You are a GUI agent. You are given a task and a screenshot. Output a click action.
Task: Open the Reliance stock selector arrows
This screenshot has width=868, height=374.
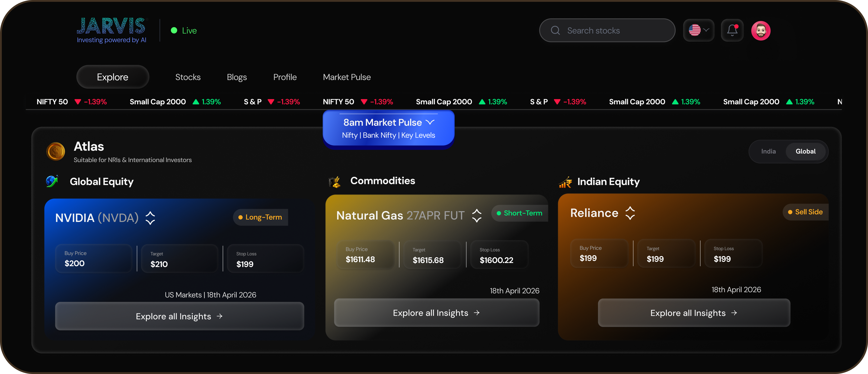point(630,213)
